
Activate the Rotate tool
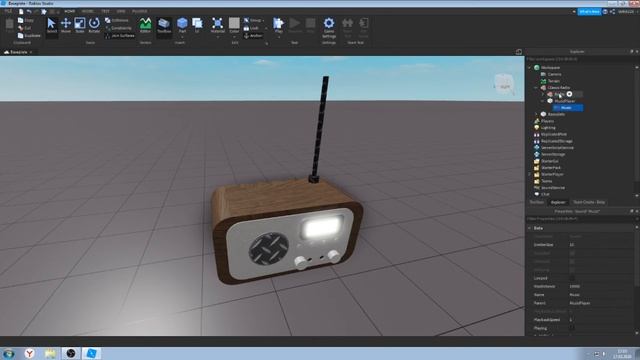point(94,25)
